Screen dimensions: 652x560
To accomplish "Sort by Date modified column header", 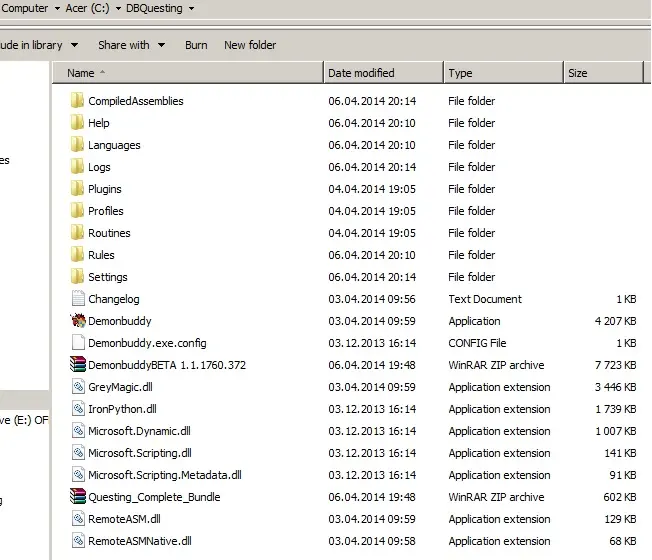I will coord(382,73).
